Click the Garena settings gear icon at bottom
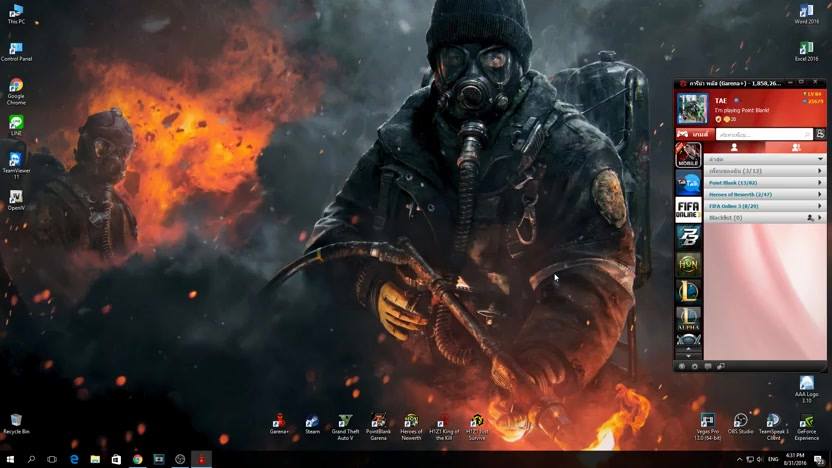This screenshot has width=832, height=468. [x=695, y=366]
